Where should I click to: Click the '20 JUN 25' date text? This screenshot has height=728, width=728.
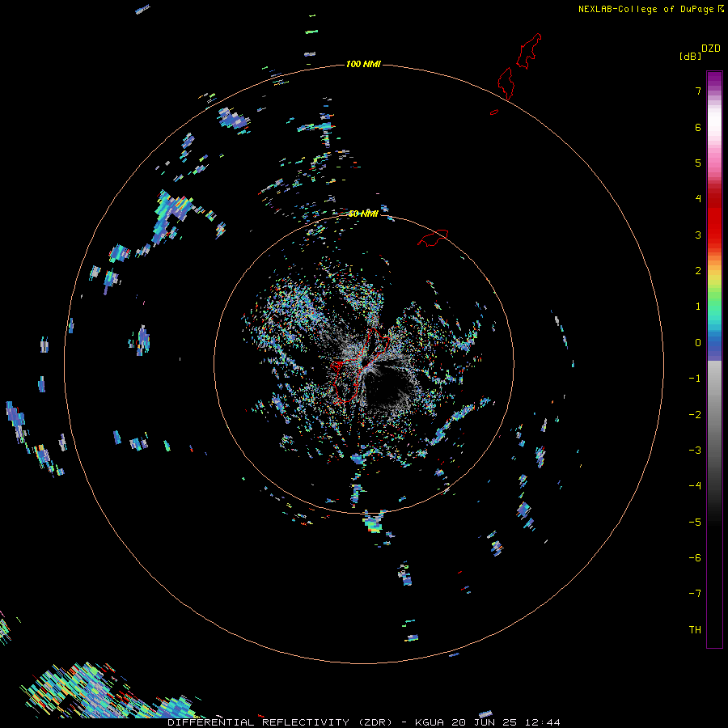click(x=485, y=722)
